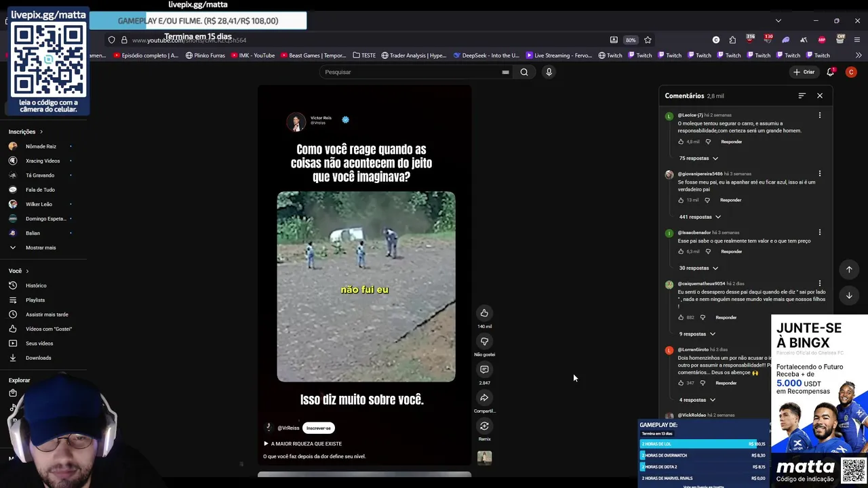Open the @VrReiss channel link
Viewport: 868px width, 488px height.
288,428
